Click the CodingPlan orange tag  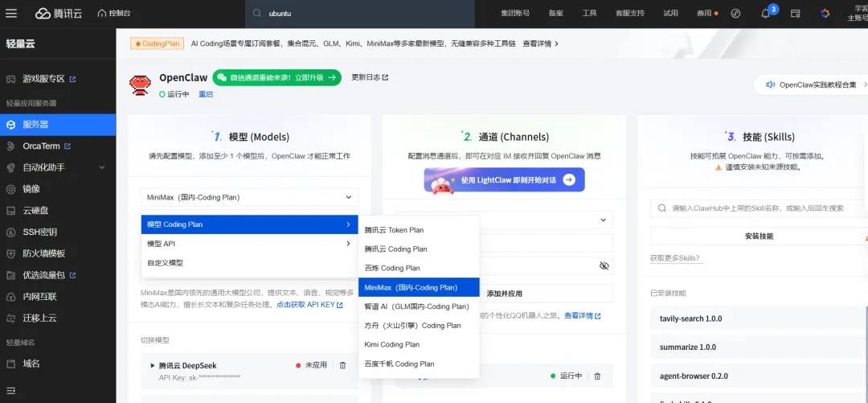click(x=158, y=43)
